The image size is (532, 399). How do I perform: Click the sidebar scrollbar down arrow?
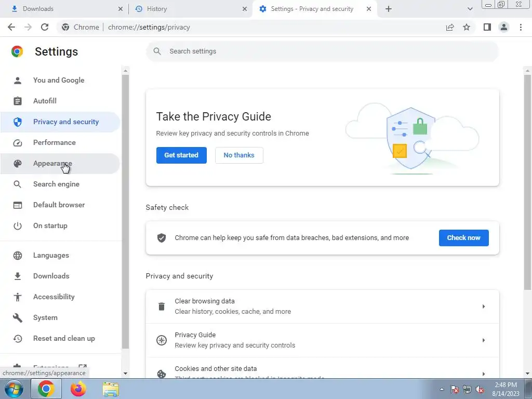point(126,373)
